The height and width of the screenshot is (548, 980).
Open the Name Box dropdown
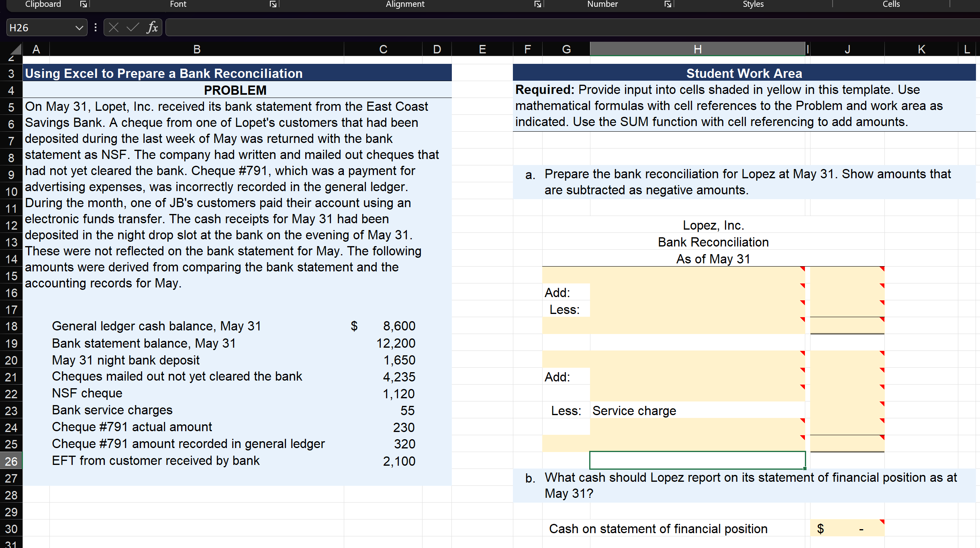coord(80,27)
